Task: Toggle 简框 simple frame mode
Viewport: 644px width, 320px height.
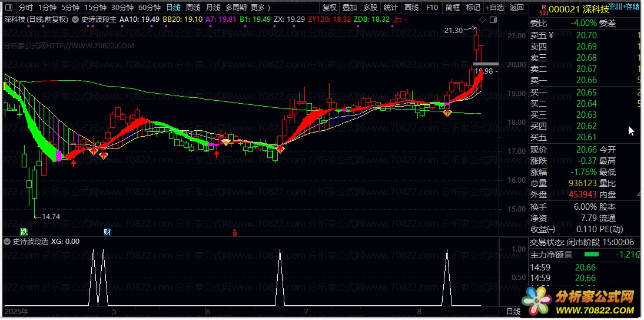Action: (x=452, y=7)
